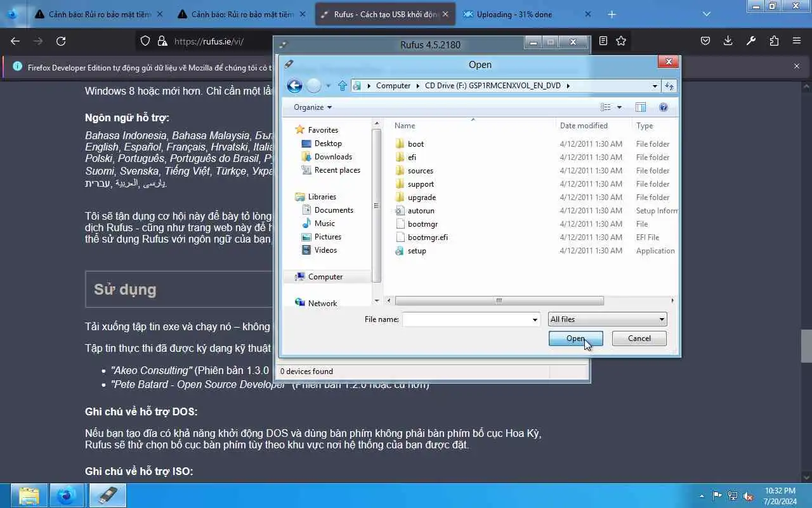Select Network in navigation pane
Screen dimensions: 812x508
click(322, 304)
